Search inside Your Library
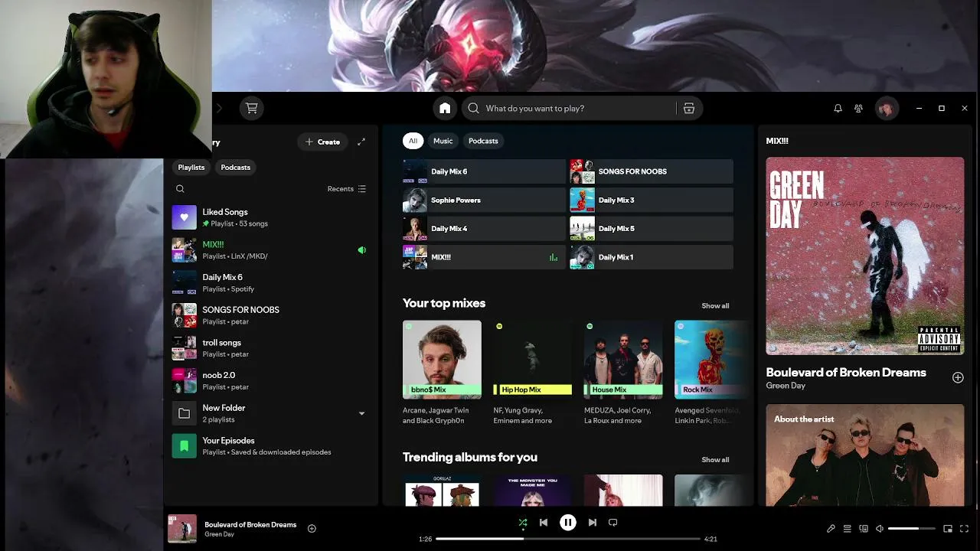 tap(180, 189)
